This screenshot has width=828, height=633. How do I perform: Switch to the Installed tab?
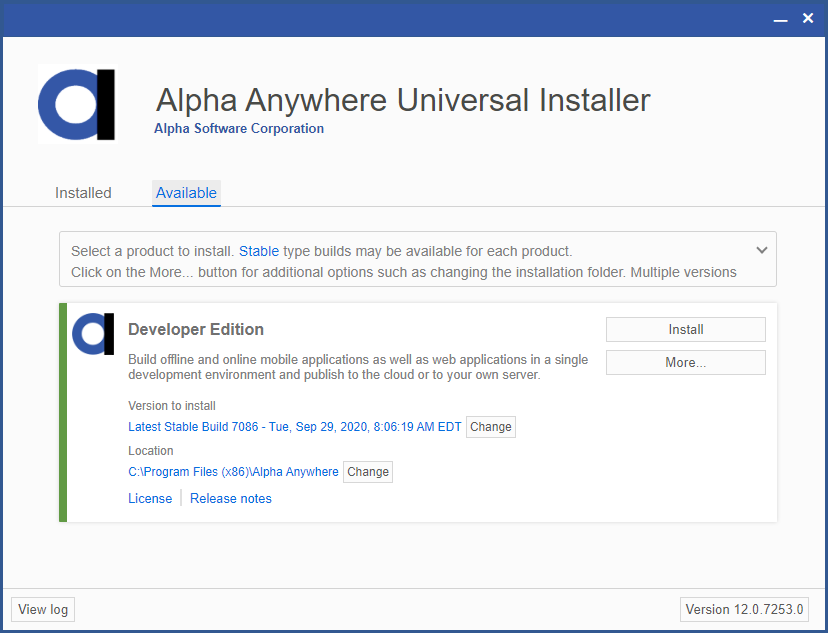point(83,193)
